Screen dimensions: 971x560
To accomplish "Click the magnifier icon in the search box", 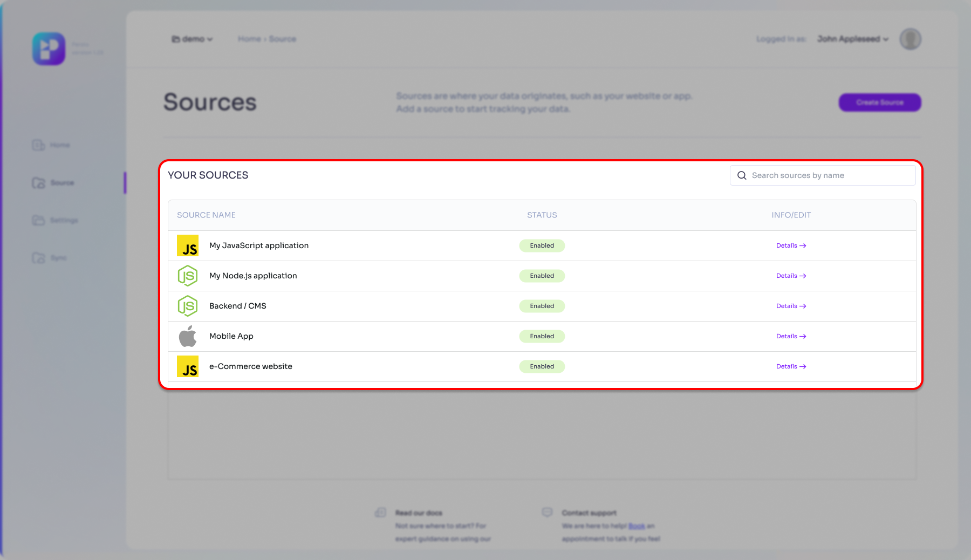I will (742, 175).
